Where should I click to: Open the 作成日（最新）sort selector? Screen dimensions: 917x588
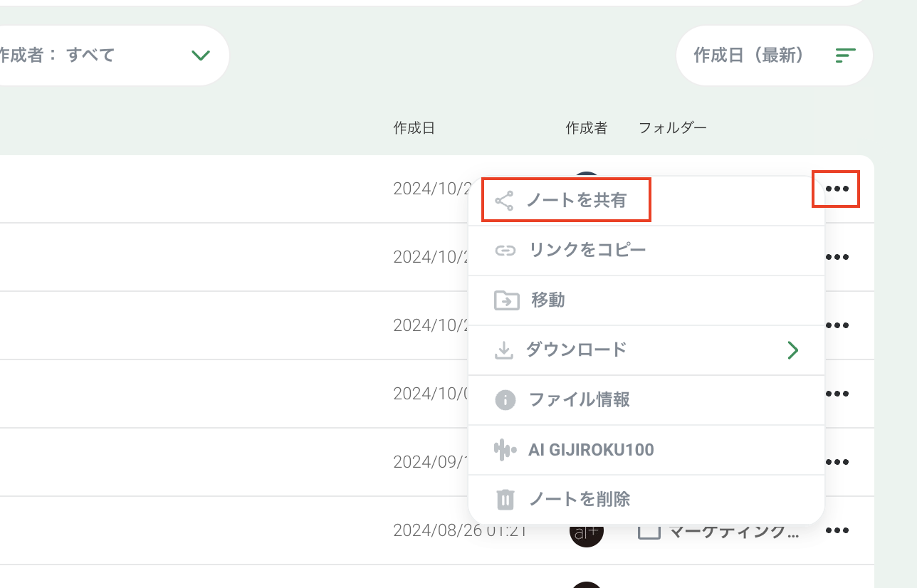[x=774, y=56]
